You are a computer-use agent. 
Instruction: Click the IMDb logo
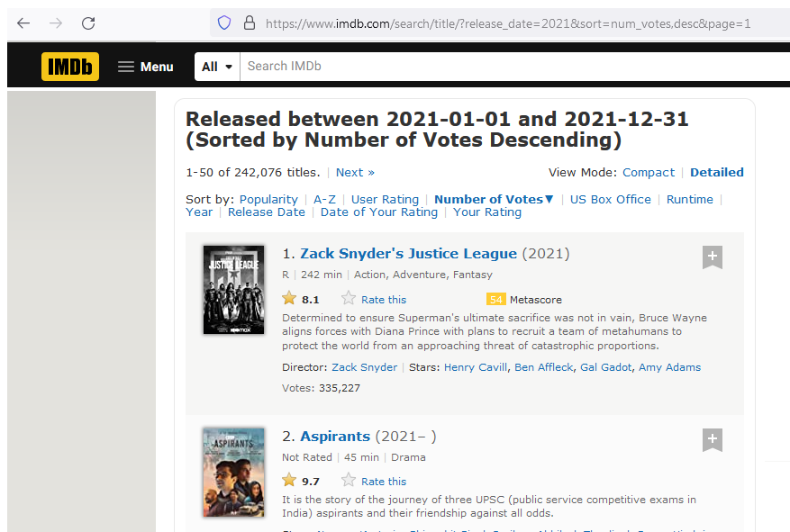click(x=70, y=67)
